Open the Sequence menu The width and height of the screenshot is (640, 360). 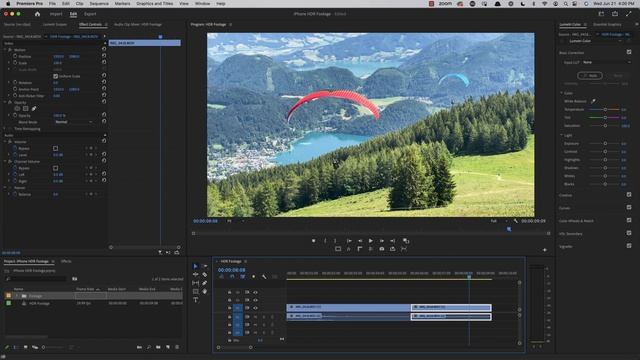99,4
